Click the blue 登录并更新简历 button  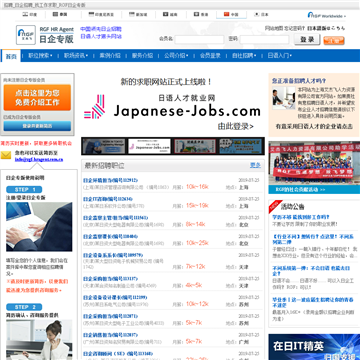click(37, 126)
